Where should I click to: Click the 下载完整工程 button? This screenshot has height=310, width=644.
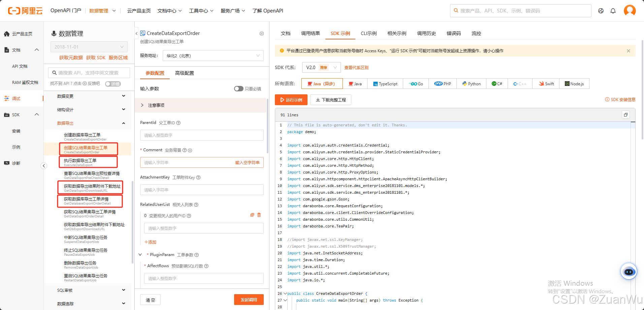pyautogui.click(x=331, y=100)
